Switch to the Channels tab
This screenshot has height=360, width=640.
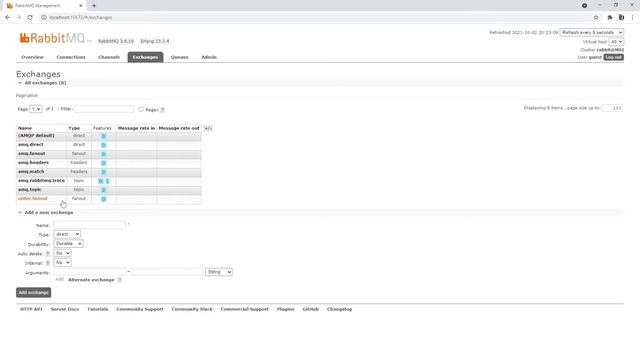pyautogui.click(x=109, y=57)
